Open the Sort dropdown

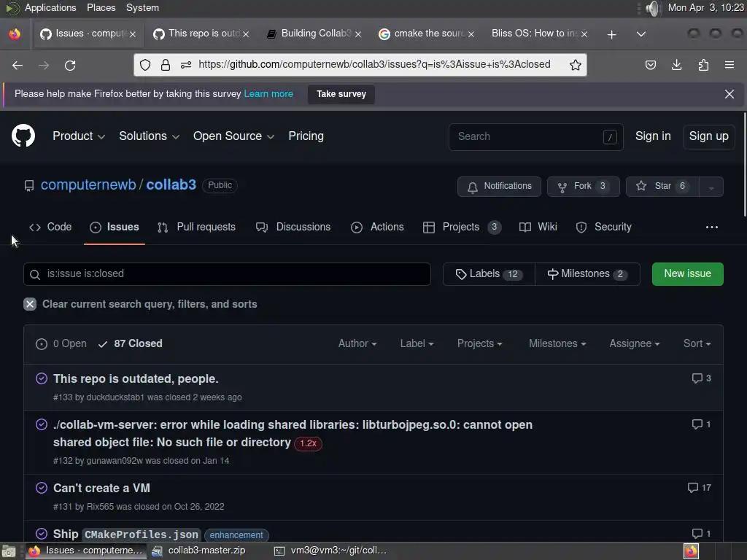point(697,344)
